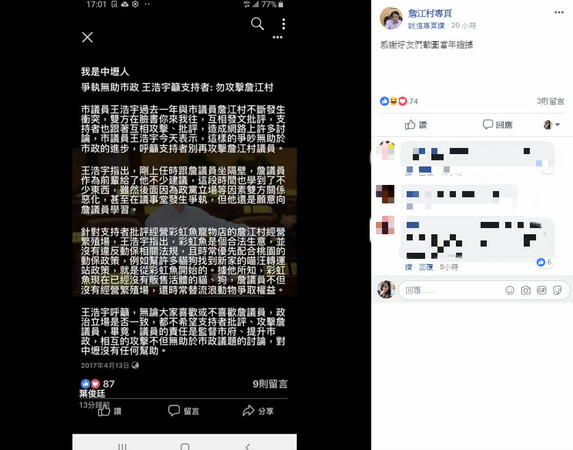Open the 詹江村專頁 page name link
This screenshot has width=573, height=450.
tap(430, 14)
